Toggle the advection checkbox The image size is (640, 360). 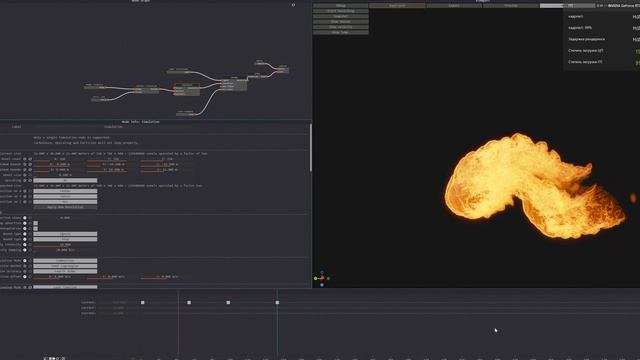[x=36, y=223]
